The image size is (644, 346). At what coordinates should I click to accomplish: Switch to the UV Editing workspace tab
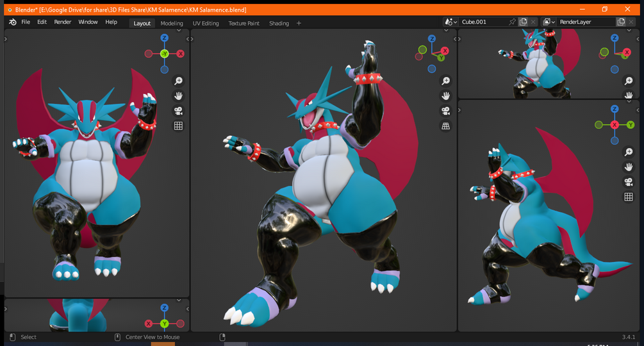[206, 24]
